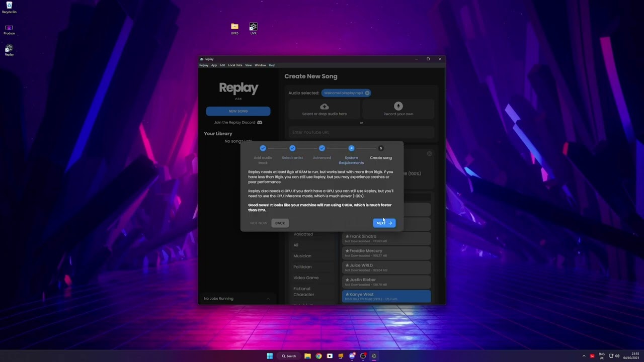Choose the Justin Bieber voice model
This screenshot has width=644, height=362.
point(386,282)
